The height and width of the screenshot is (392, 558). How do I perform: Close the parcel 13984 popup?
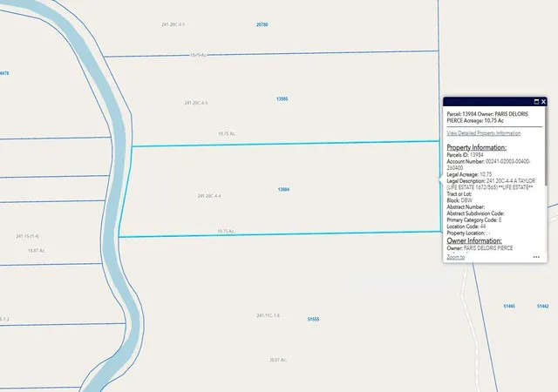click(543, 102)
